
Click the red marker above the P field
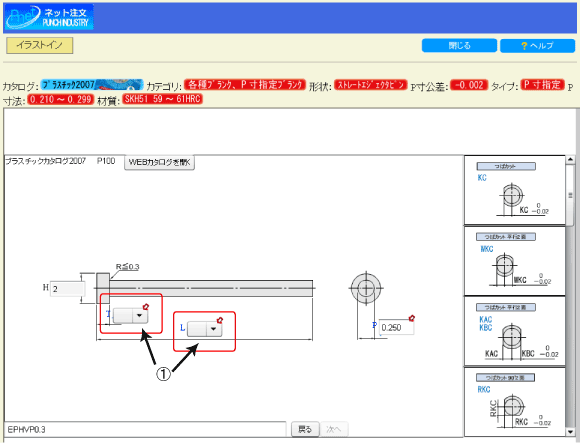412,318
